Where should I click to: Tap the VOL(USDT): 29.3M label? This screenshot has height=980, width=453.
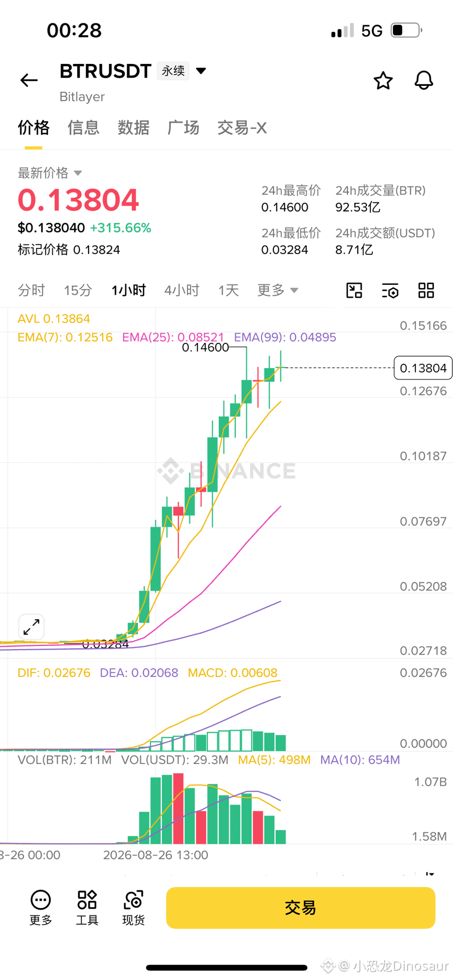(x=175, y=760)
